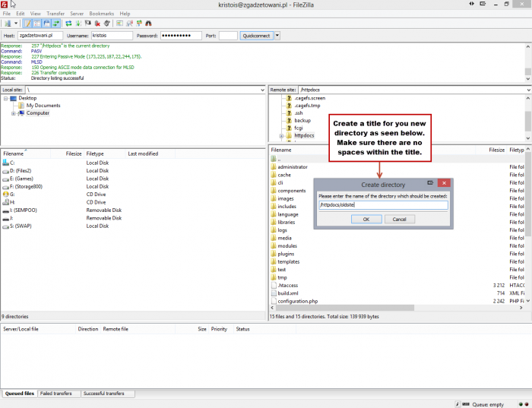Open the Transfer menu

coord(55,14)
